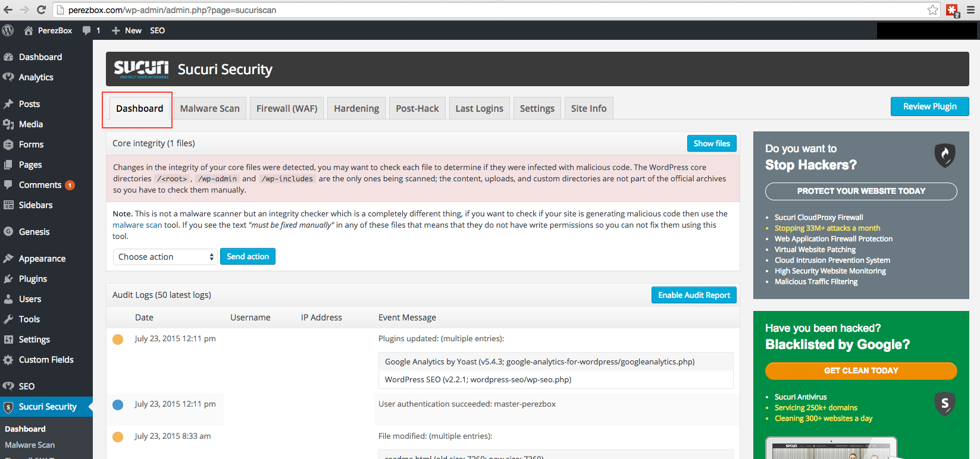Screen dimensions: 980x459
Task: Click the bookmark star icon in address bar
Action: pos(932,10)
